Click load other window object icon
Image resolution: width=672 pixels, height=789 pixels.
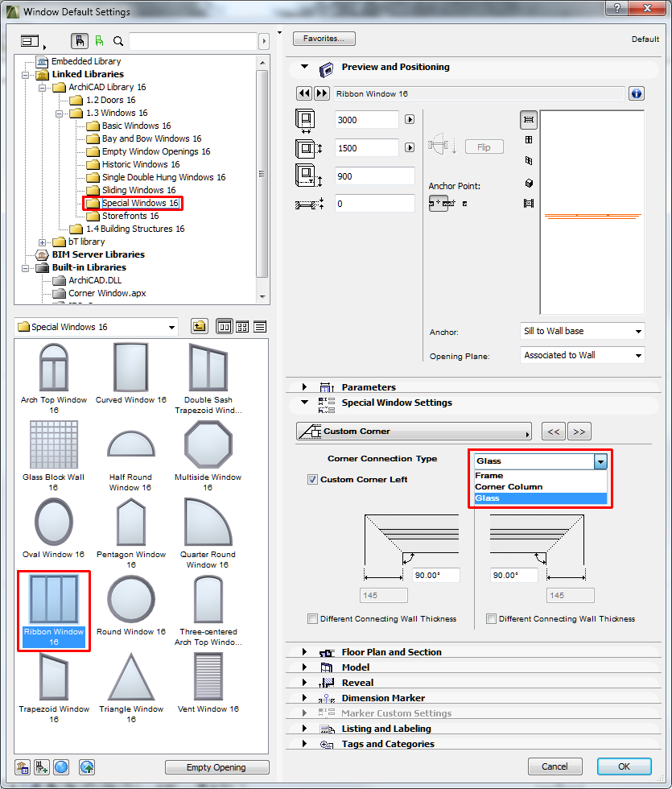tap(41, 766)
